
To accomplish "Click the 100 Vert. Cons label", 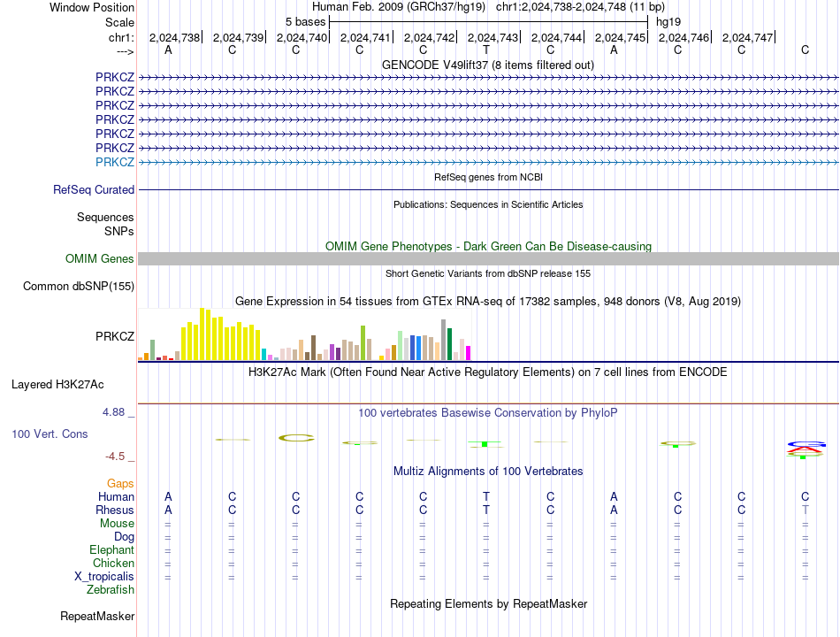I will [x=50, y=434].
